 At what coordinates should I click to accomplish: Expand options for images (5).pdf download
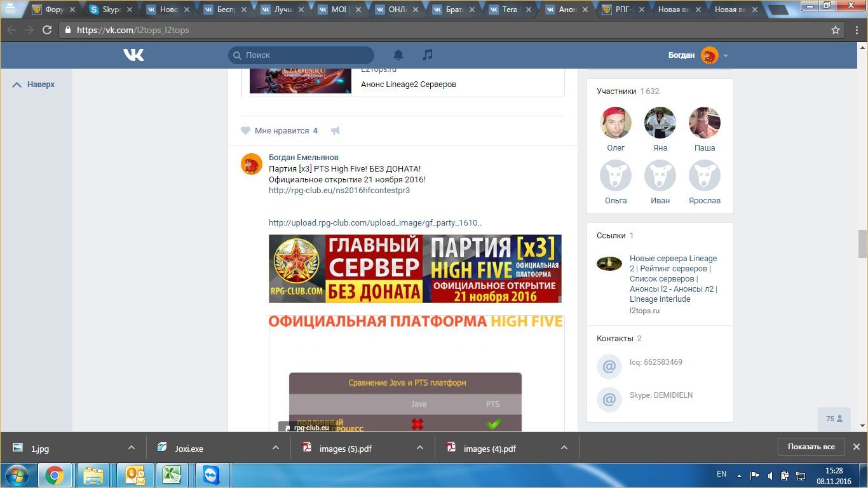420,448
